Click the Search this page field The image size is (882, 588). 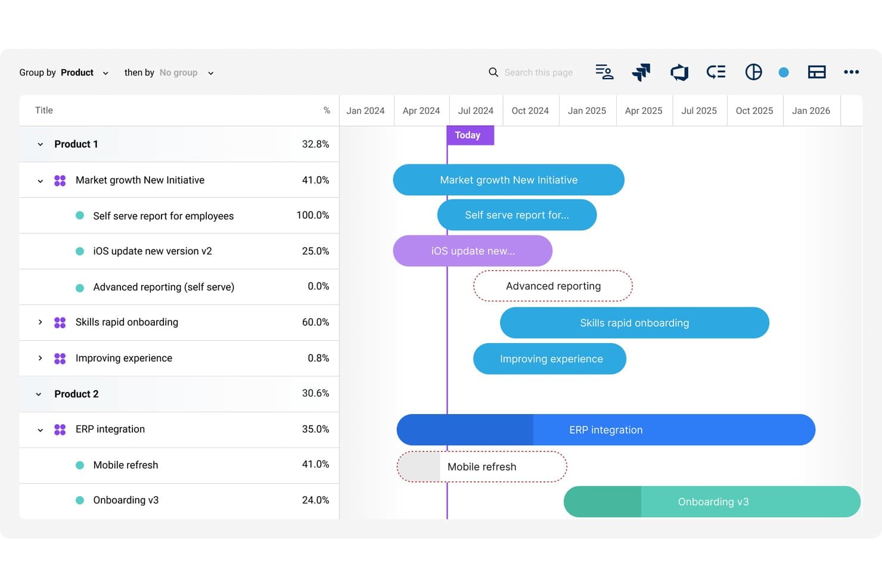538,73
